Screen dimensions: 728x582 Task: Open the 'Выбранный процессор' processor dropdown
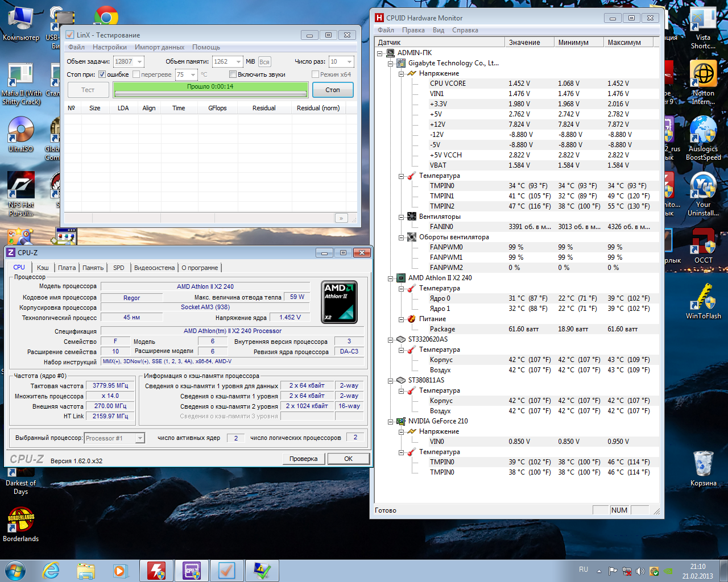[140, 438]
